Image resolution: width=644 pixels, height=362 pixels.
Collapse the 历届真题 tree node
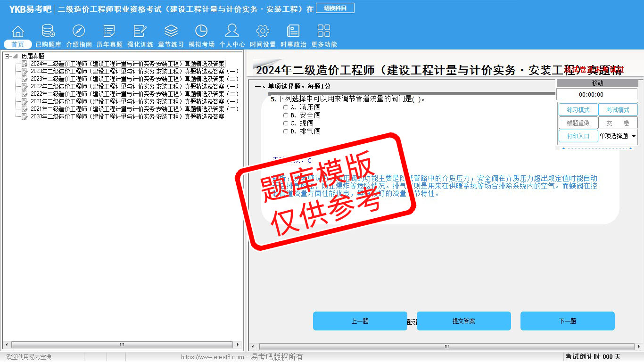[7, 56]
